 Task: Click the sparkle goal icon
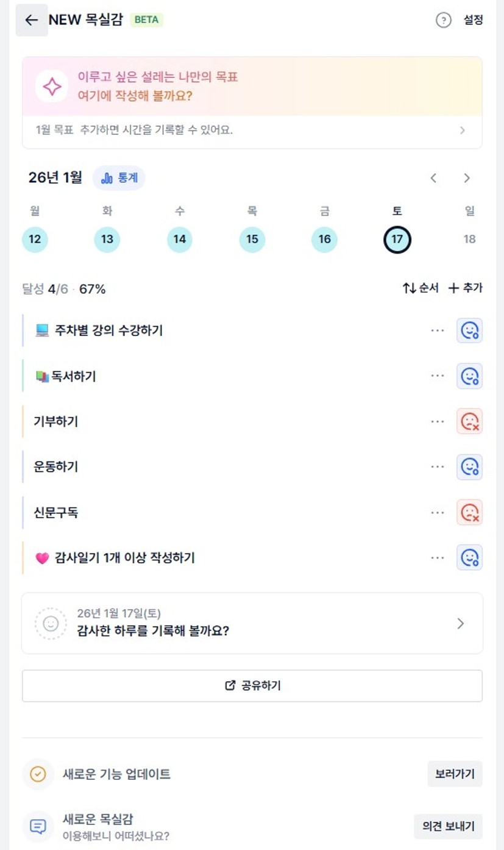pyautogui.click(x=52, y=87)
